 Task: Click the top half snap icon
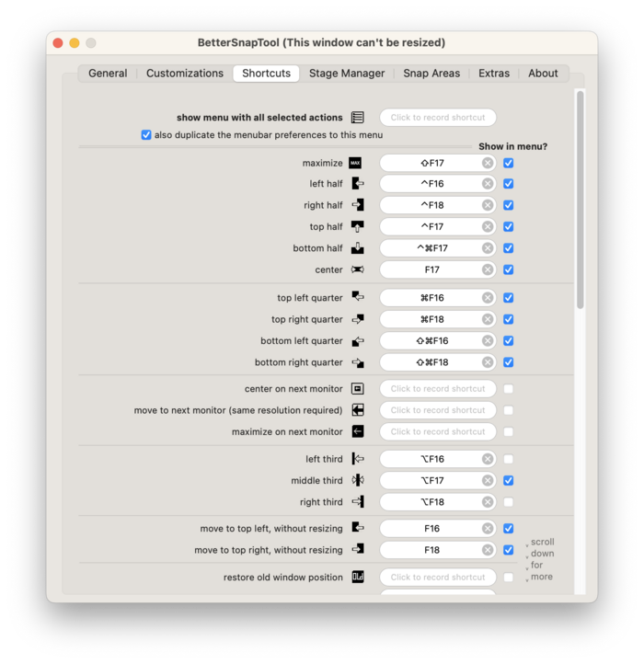point(358,226)
